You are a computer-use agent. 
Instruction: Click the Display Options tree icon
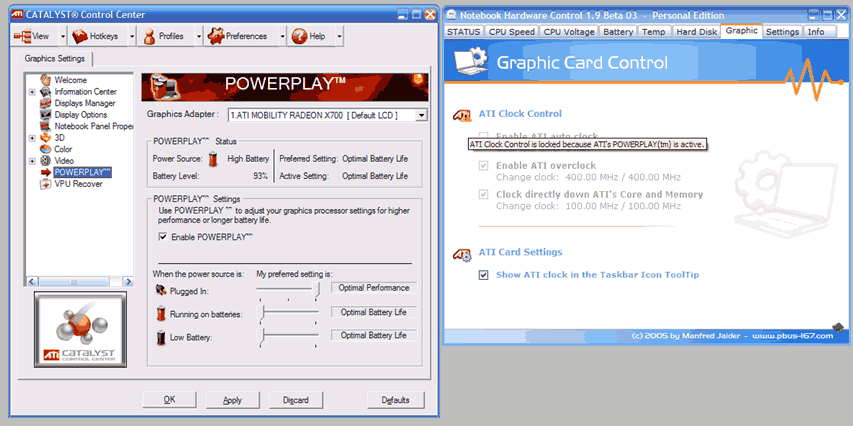pos(46,114)
